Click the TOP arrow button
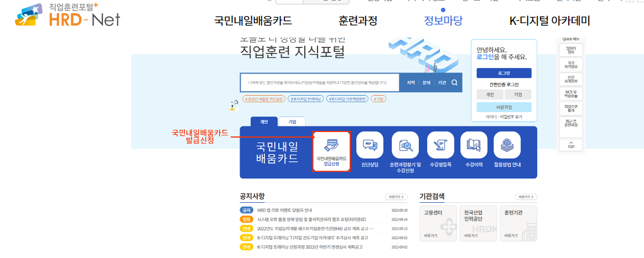 [571, 145]
